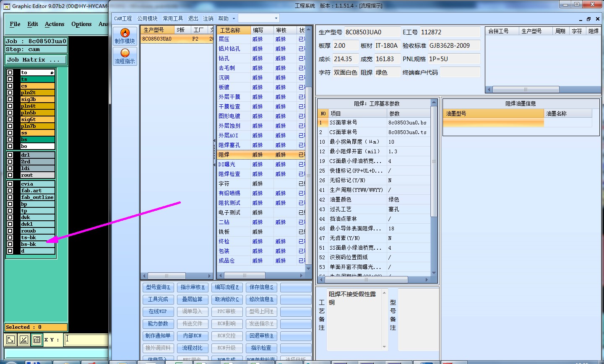This screenshot has height=364, width=604.
Task: Click the 回退审核B button
Action: point(261,336)
